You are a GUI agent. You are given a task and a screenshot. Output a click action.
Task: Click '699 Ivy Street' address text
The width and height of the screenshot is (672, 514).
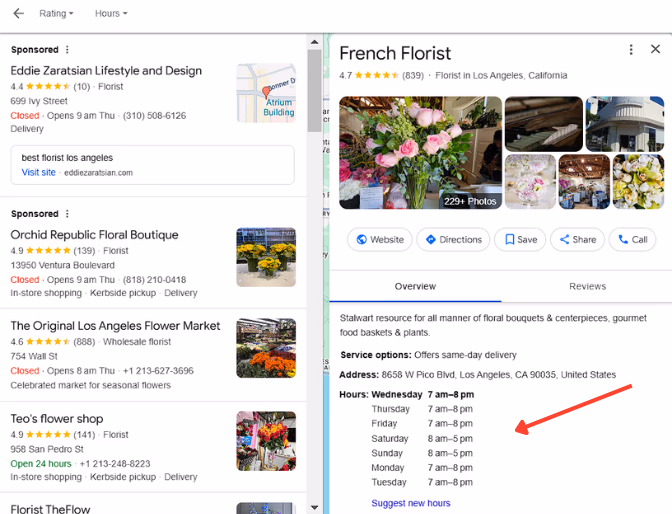coord(39,101)
